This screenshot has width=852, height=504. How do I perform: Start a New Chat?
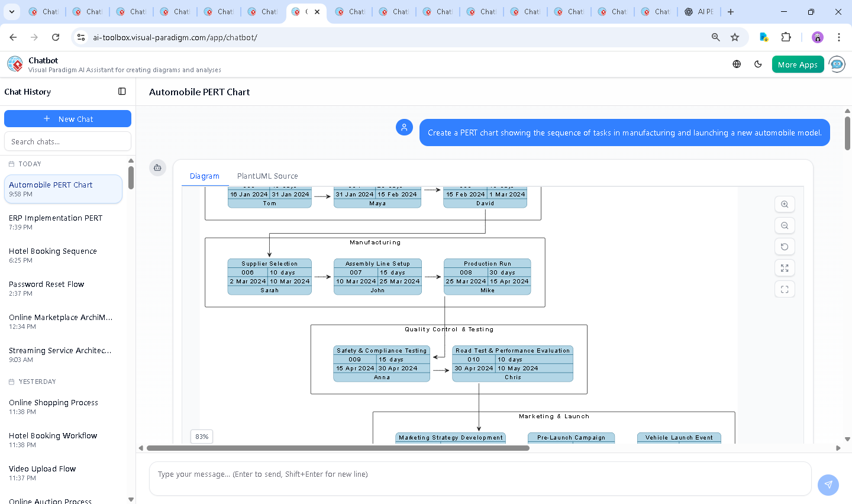[67, 118]
